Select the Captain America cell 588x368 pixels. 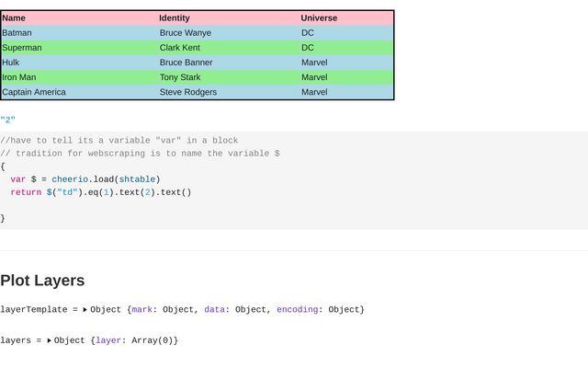click(34, 92)
